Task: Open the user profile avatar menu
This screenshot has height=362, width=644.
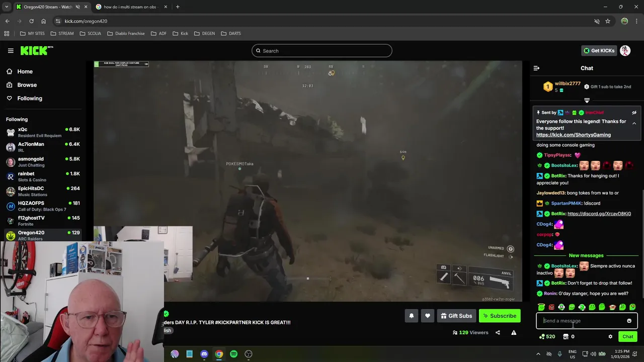Action: point(625,50)
